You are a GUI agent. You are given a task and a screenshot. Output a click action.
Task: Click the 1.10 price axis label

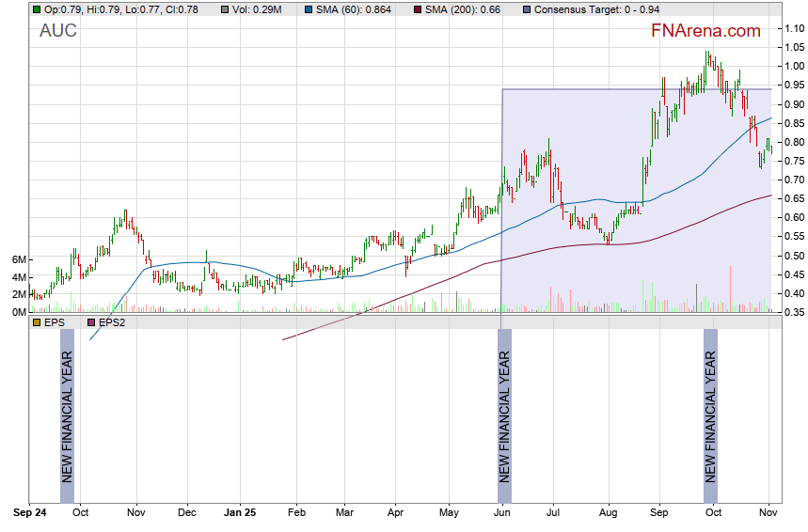tap(793, 28)
